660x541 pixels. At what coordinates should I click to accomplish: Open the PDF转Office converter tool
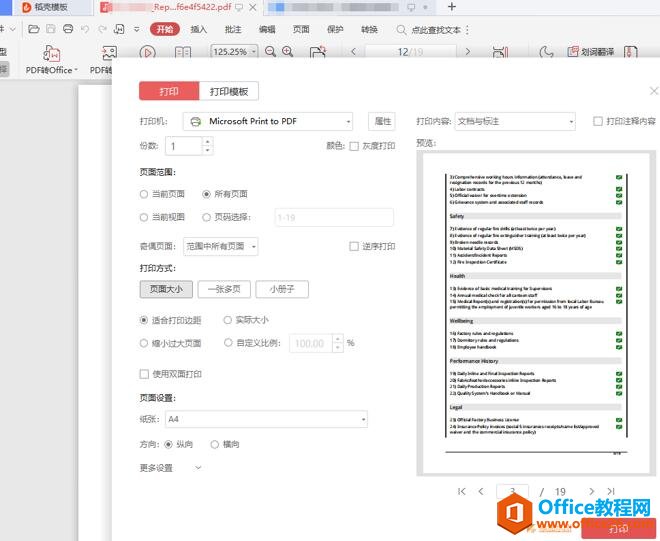[x=51, y=60]
